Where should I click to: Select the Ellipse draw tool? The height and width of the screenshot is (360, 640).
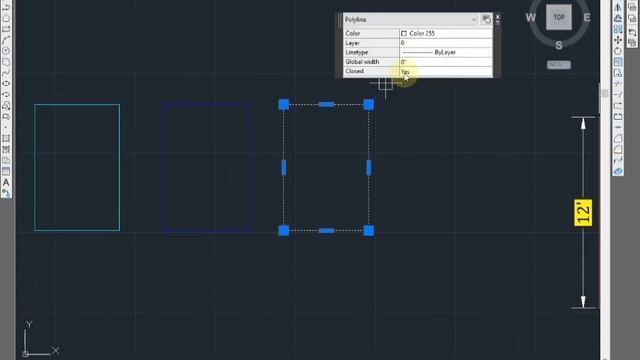point(6,84)
